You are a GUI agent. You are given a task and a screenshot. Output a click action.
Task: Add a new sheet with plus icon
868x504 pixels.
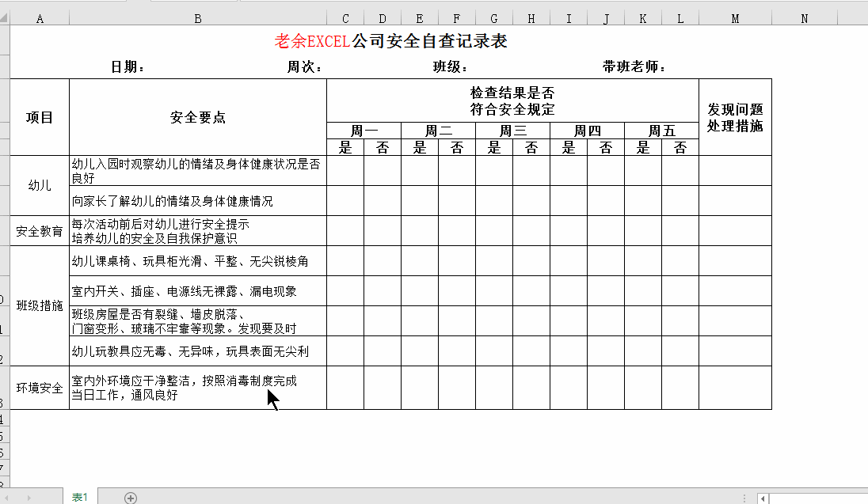click(131, 498)
